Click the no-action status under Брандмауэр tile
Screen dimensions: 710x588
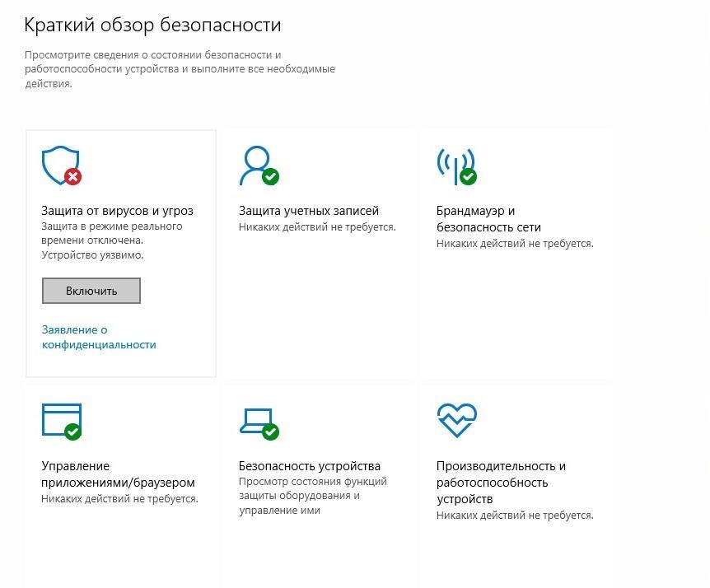(514, 243)
